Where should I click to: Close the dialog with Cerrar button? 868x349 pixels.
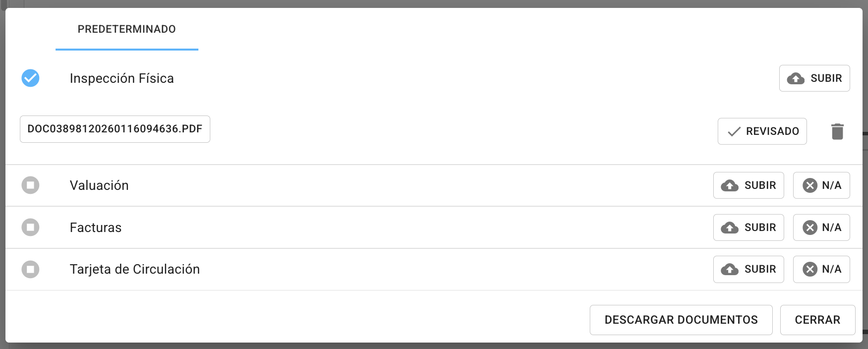(x=817, y=320)
